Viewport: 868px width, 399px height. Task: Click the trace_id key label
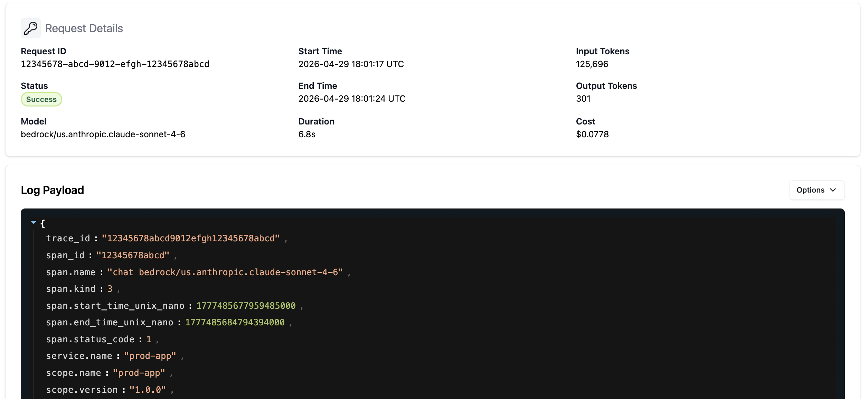point(68,238)
